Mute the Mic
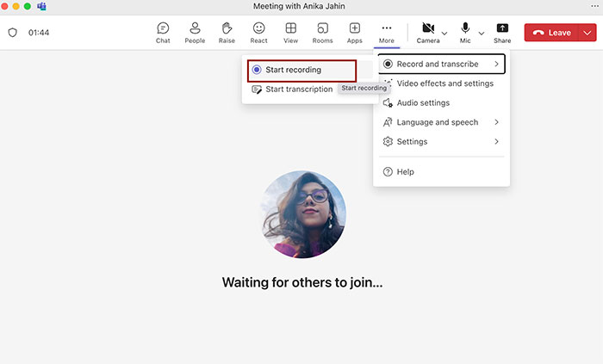 tap(465, 32)
